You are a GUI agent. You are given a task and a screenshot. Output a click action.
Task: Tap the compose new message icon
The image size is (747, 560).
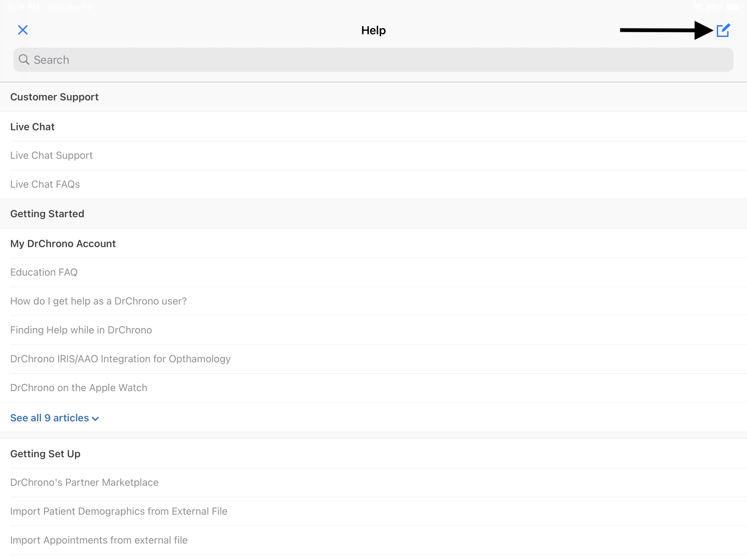click(x=723, y=30)
